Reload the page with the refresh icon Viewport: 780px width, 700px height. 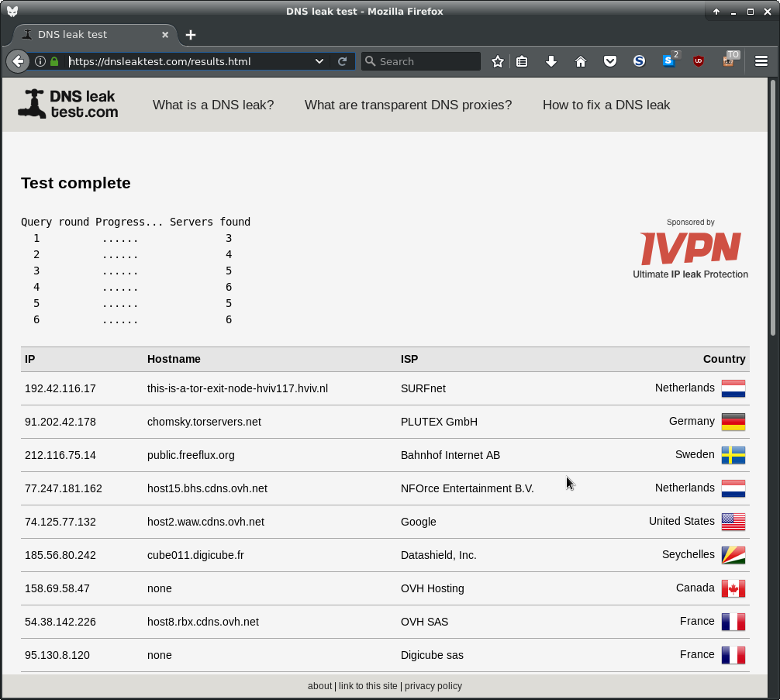(x=342, y=61)
